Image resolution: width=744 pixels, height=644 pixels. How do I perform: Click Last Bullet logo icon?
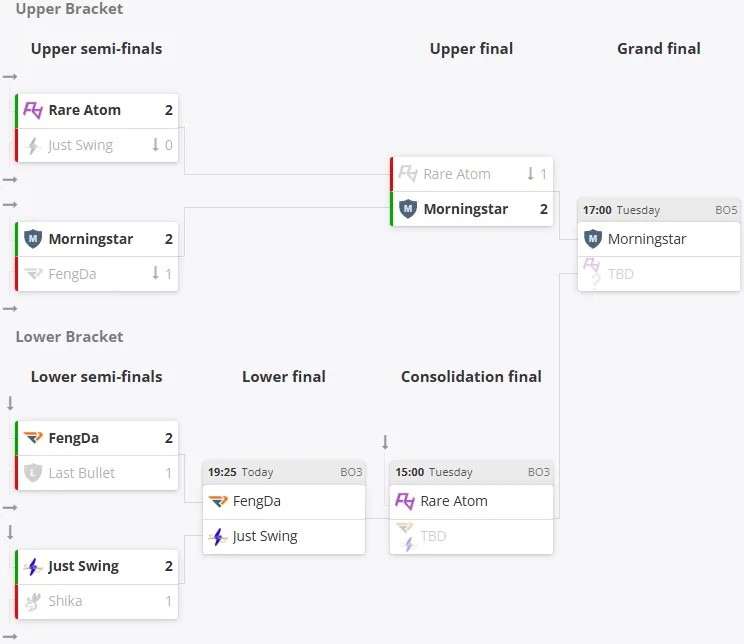(x=33, y=473)
